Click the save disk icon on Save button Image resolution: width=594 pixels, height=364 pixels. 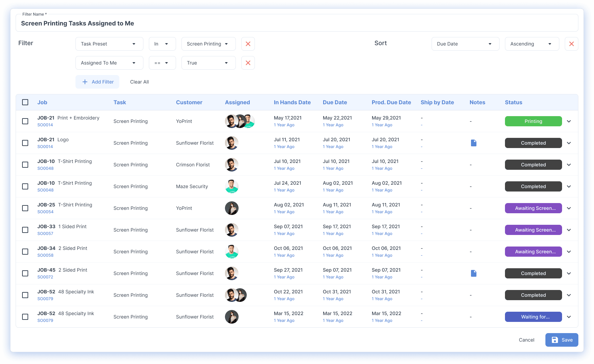[554, 340]
